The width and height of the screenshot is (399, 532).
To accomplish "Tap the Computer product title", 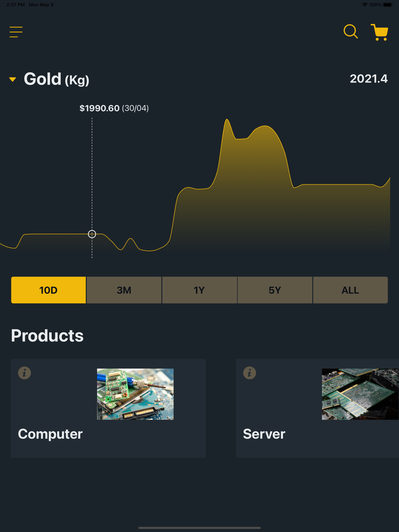I will [50, 434].
